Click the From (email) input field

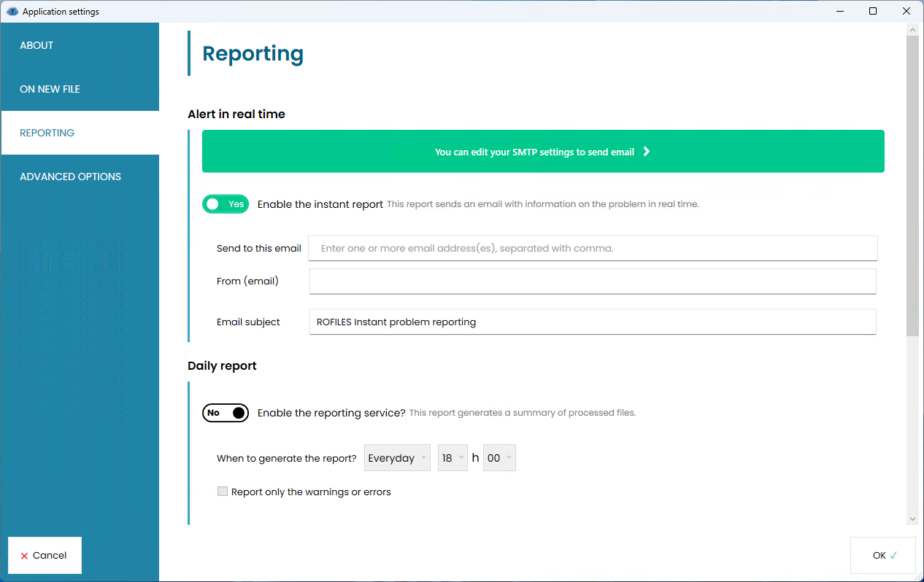coord(593,282)
